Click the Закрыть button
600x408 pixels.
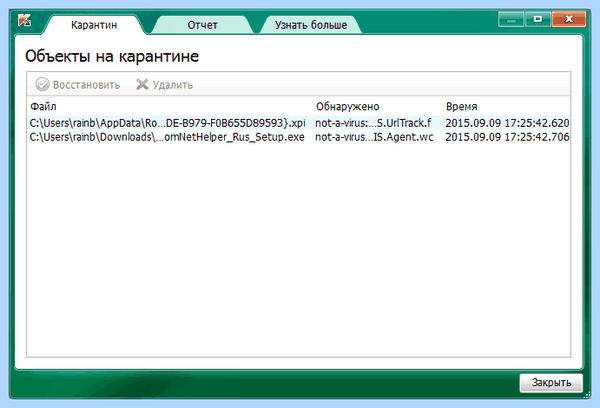pyautogui.click(x=551, y=382)
